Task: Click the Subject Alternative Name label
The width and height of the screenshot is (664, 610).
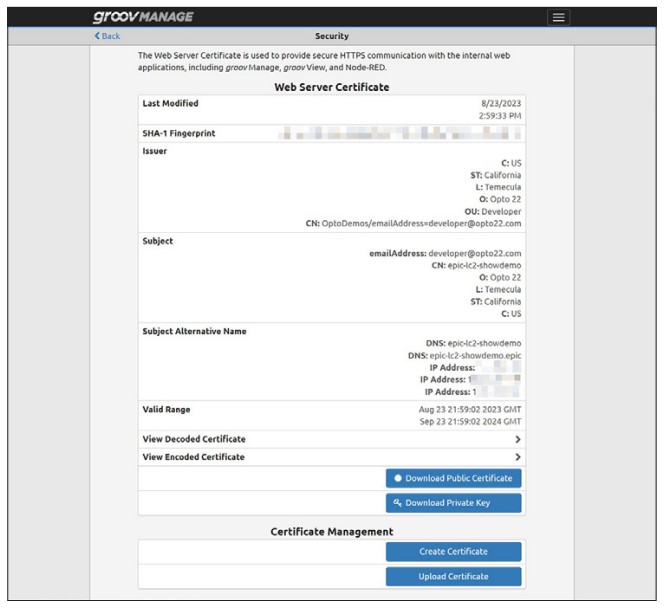Action: (x=194, y=331)
